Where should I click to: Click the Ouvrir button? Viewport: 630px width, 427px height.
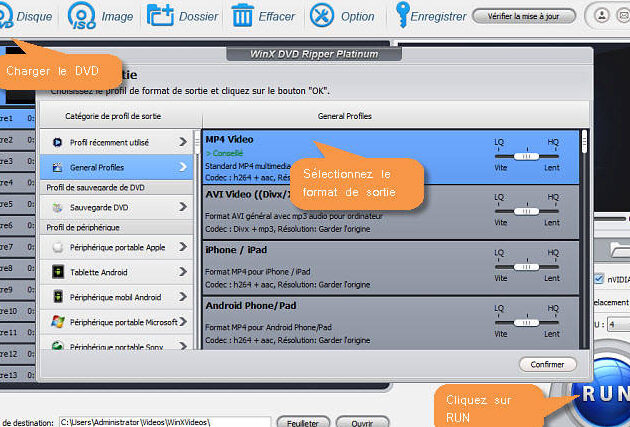362,422
